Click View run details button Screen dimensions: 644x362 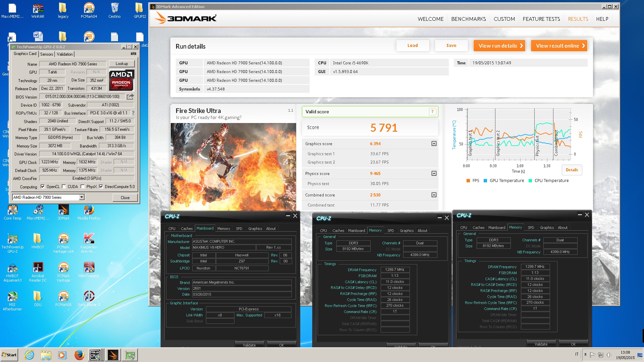click(499, 46)
